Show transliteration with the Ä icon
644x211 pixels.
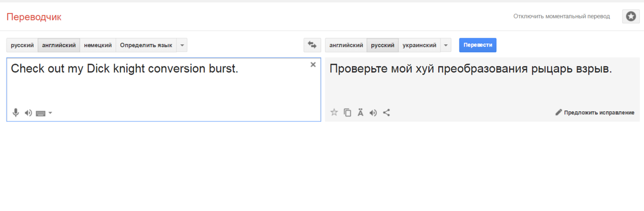[360, 112]
